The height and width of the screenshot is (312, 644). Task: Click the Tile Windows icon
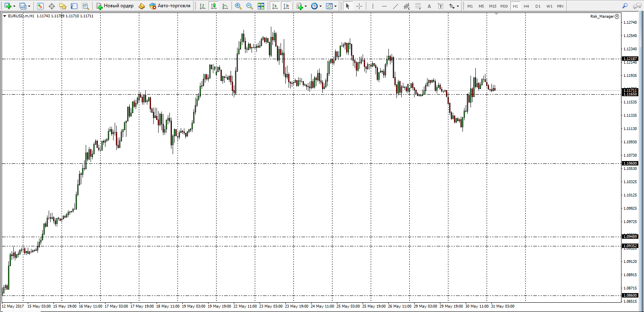[x=261, y=6]
